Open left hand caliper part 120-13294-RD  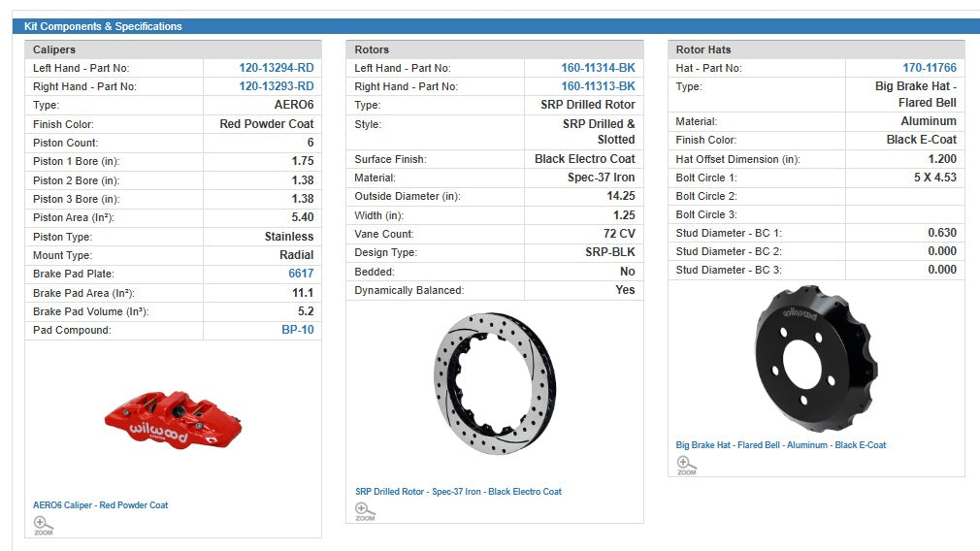(x=276, y=68)
